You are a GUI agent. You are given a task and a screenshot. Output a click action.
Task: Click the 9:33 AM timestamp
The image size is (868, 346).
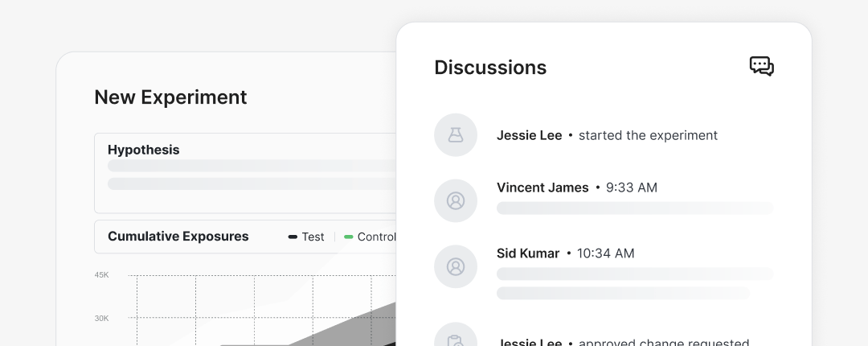click(x=631, y=187)
